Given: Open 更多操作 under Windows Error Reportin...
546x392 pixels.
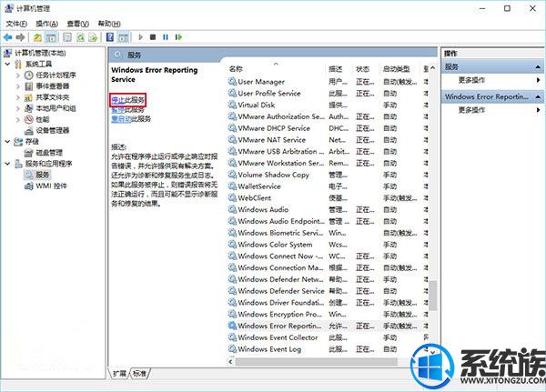Looking at the screenshot, I should point(471,110).
